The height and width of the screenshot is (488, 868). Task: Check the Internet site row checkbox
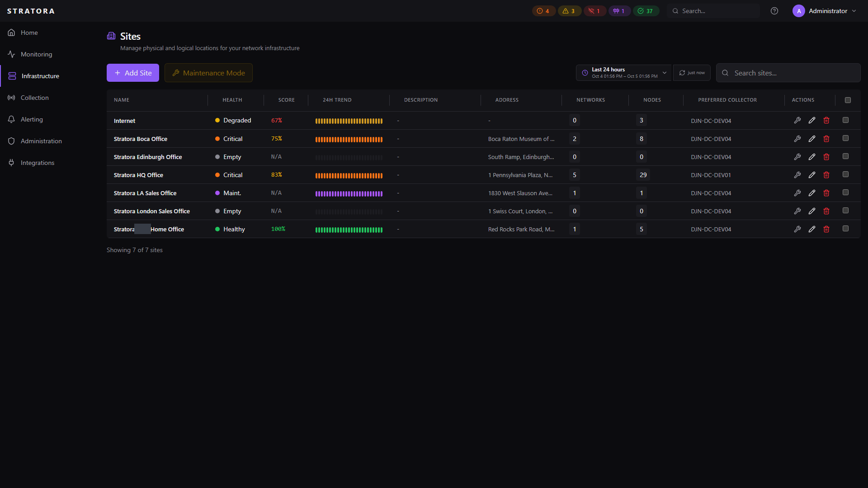[x=845, y=120]
